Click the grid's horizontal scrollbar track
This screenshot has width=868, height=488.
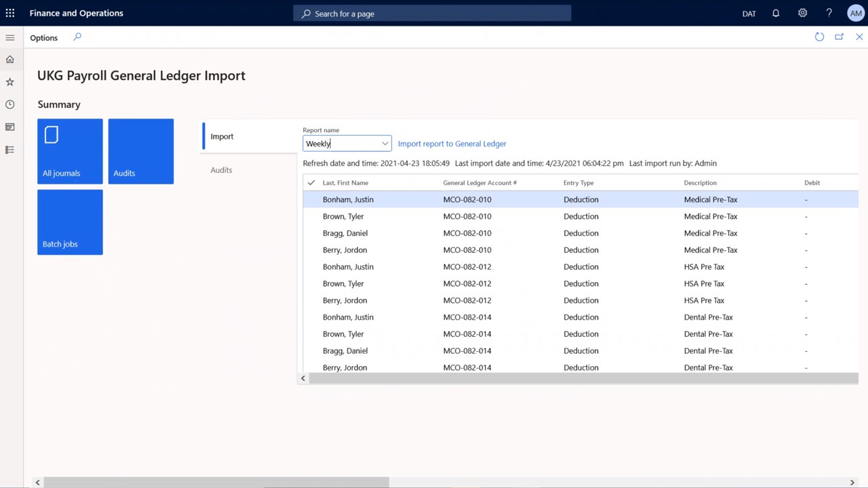pos(584,378)
